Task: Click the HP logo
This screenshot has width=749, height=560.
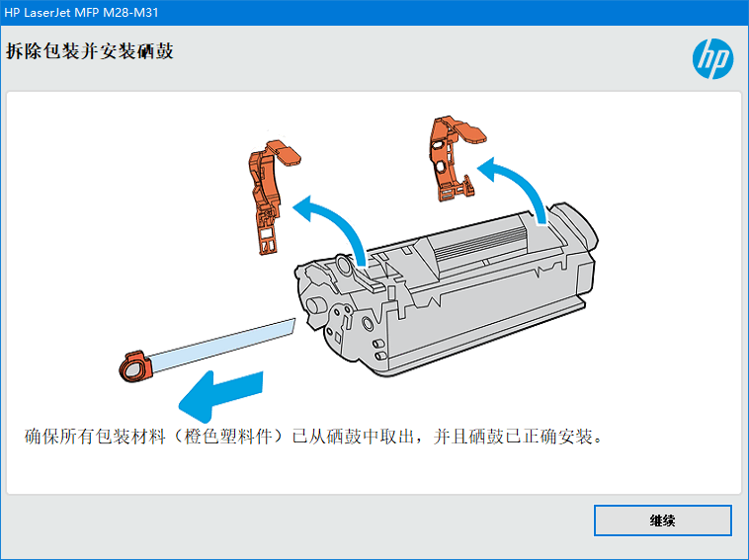Action: (x=712, y=58)
